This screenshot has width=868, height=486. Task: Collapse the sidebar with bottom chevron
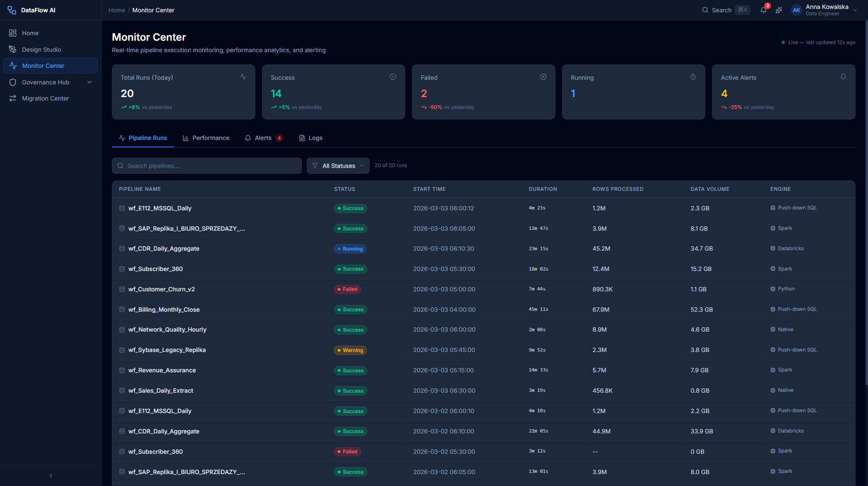coord(51,475)
